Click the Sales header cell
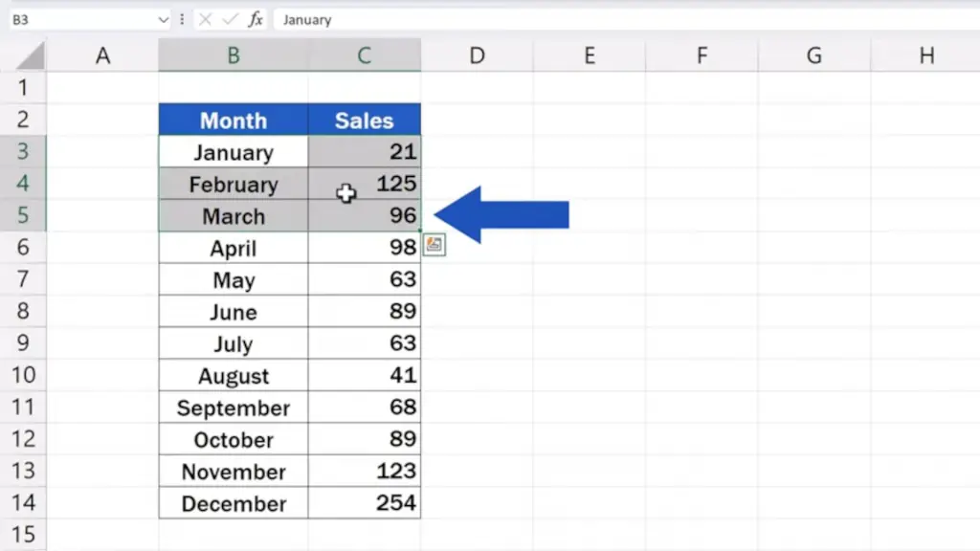Viewport: 980px width, 551px height. point(365,120)
